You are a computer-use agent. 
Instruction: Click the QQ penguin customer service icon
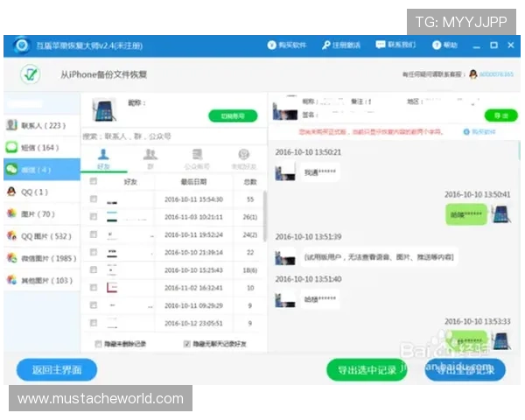coord(473,74)
